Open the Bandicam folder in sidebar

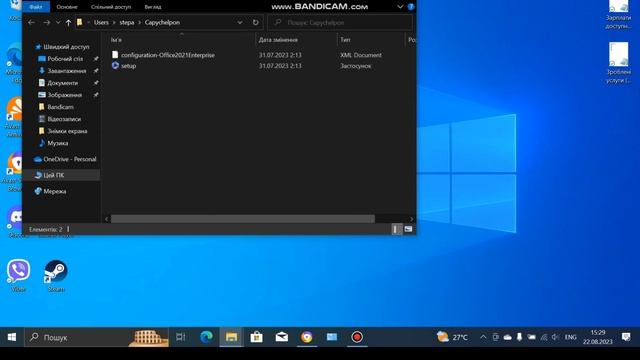(60, 107)
